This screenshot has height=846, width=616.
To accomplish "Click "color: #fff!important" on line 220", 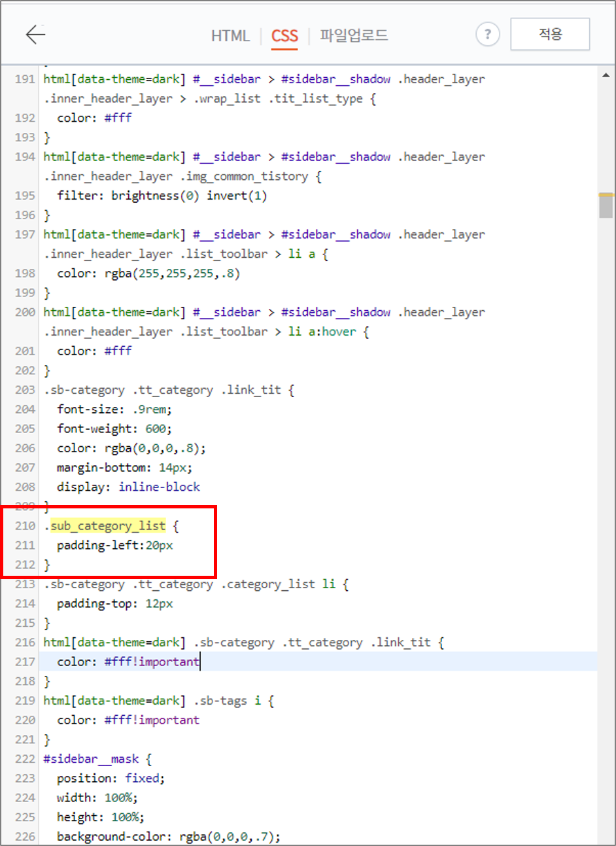I will (128, 720).
